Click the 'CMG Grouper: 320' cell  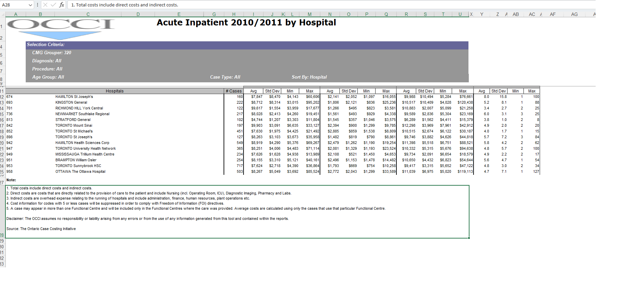click(52, 53)
